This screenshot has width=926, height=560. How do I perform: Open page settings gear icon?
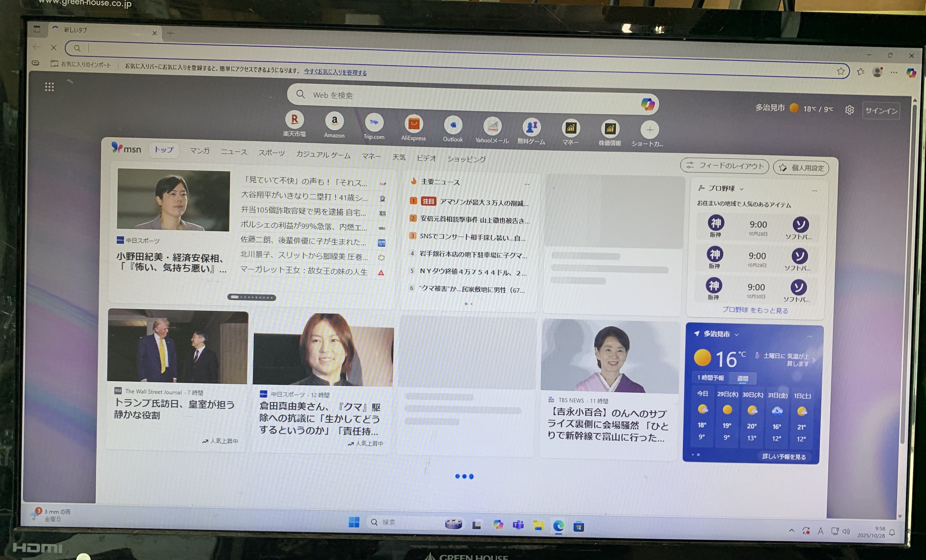(x=849, y=110)
